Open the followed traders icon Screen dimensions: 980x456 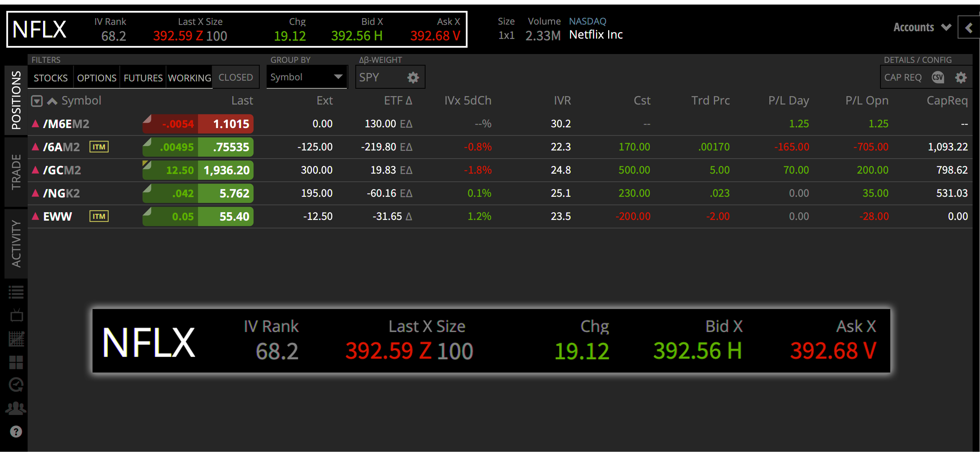pyautogui.click(x=16, y=408)
